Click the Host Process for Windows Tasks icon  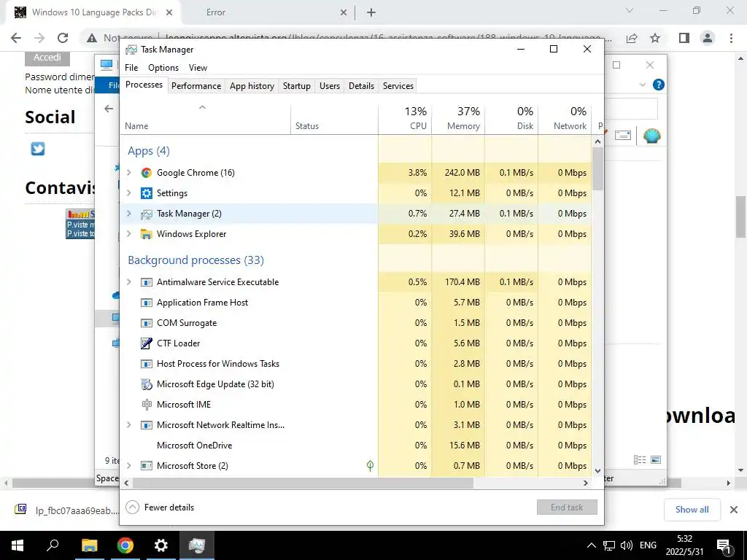(x=146, y=364)
